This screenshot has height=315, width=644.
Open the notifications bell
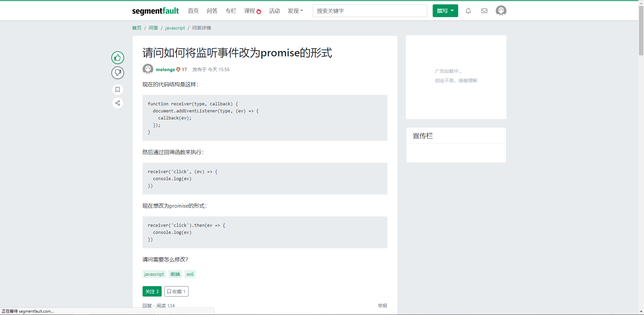468,11
